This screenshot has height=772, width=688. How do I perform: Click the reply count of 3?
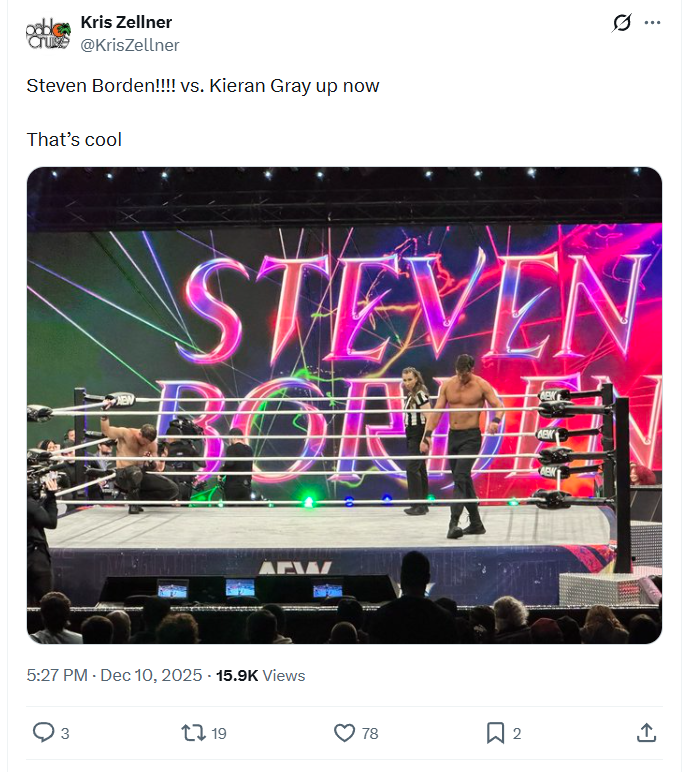pos(65,733)
